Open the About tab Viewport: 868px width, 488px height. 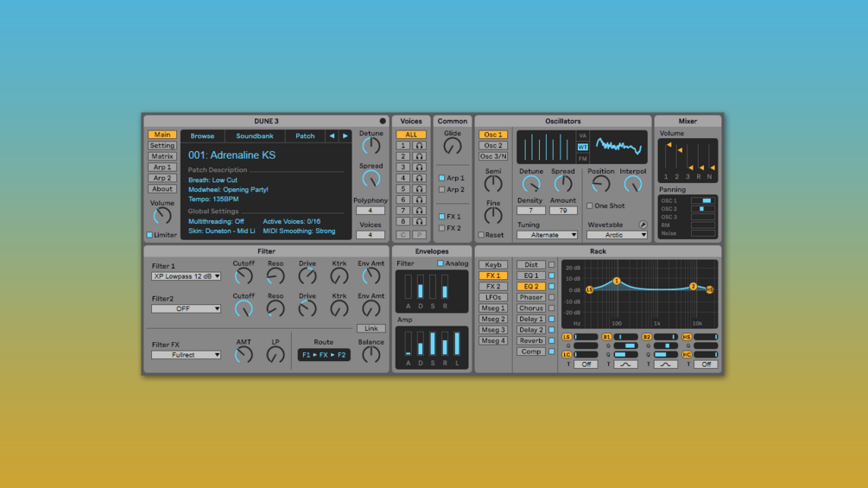162,188
